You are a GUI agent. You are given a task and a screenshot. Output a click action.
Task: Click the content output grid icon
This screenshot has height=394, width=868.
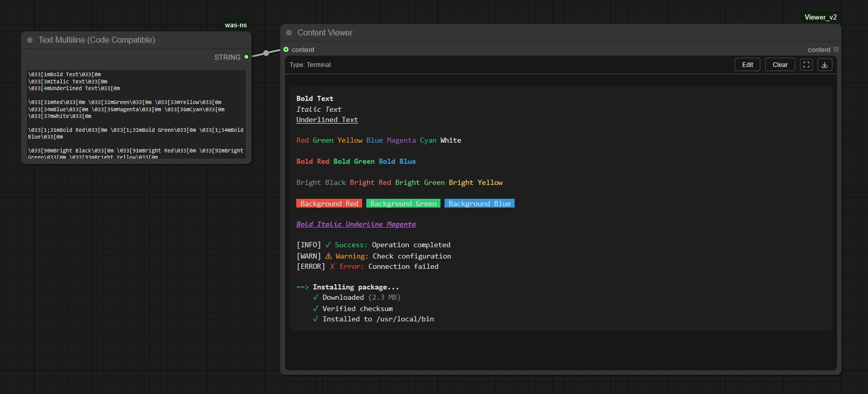pos(836,49)
